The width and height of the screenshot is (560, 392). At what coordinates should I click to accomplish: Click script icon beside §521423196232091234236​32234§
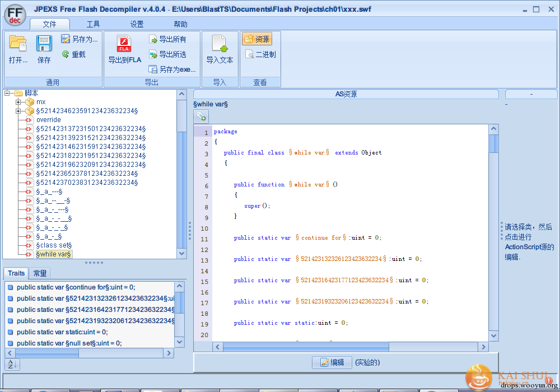(29, 165)
